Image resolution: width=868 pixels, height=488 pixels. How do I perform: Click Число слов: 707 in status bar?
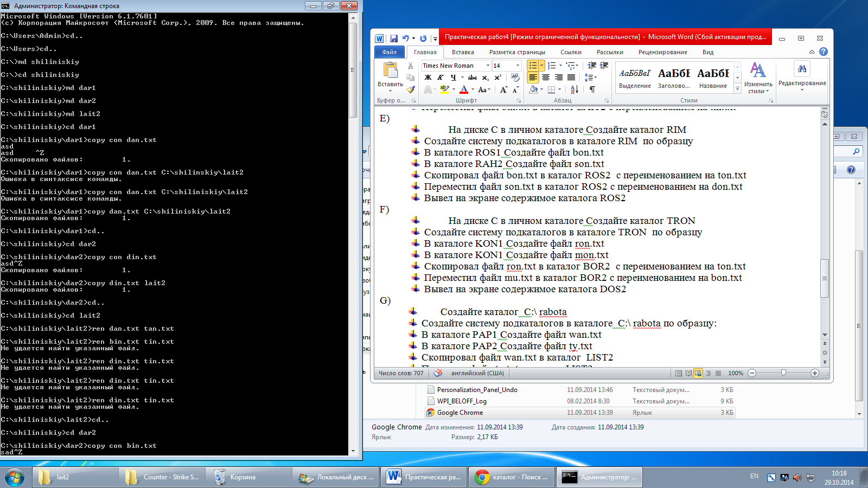click(x=401, y=373)
